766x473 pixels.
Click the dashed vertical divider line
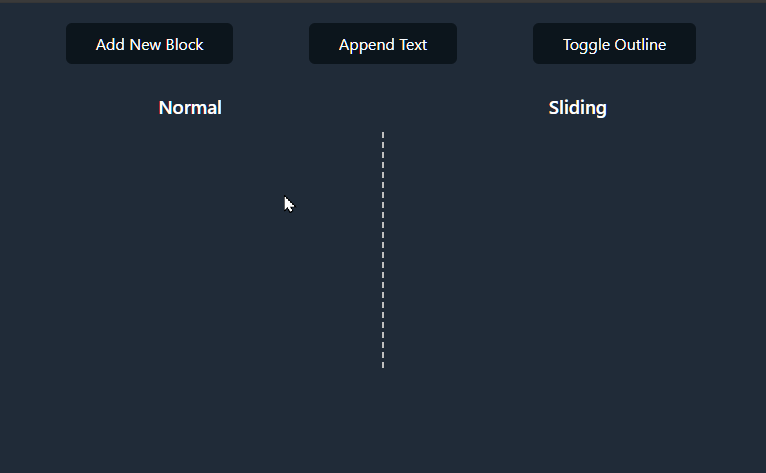(383, 250)
